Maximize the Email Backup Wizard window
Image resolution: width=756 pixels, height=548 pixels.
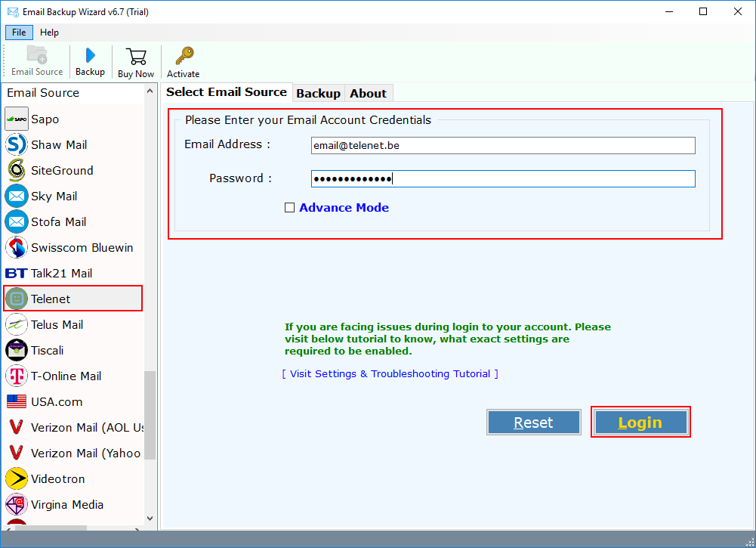703,11
